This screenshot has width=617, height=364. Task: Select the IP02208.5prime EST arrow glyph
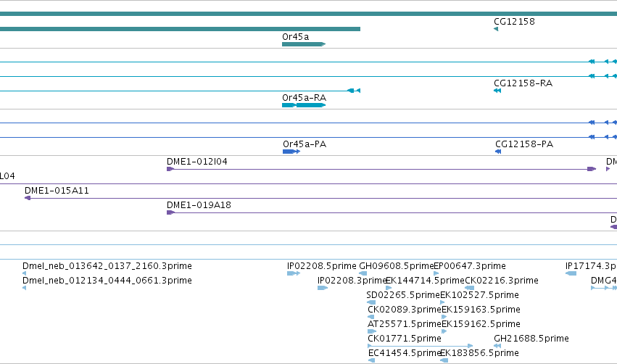click(294, 273)
